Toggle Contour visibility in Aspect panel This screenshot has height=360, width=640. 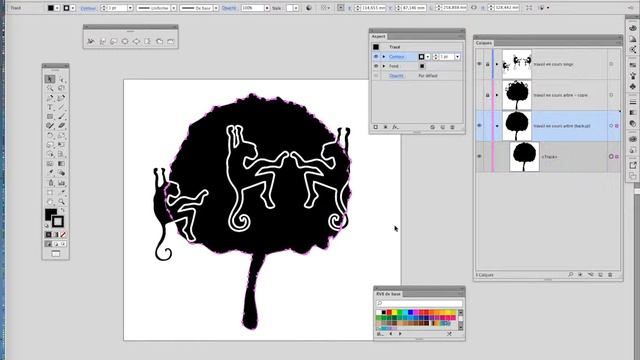pos(376,57)
